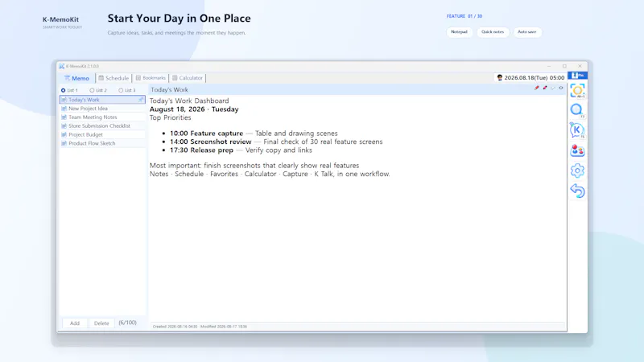
Task: Click the New Project Idea note icon
Action: point(64,109)
